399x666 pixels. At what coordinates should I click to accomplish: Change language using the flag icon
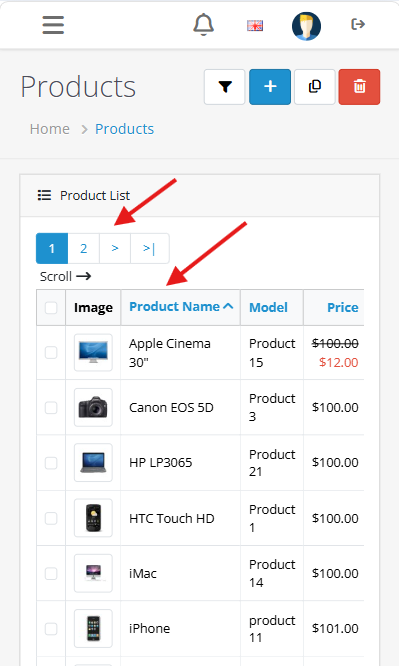coord(255,25)
